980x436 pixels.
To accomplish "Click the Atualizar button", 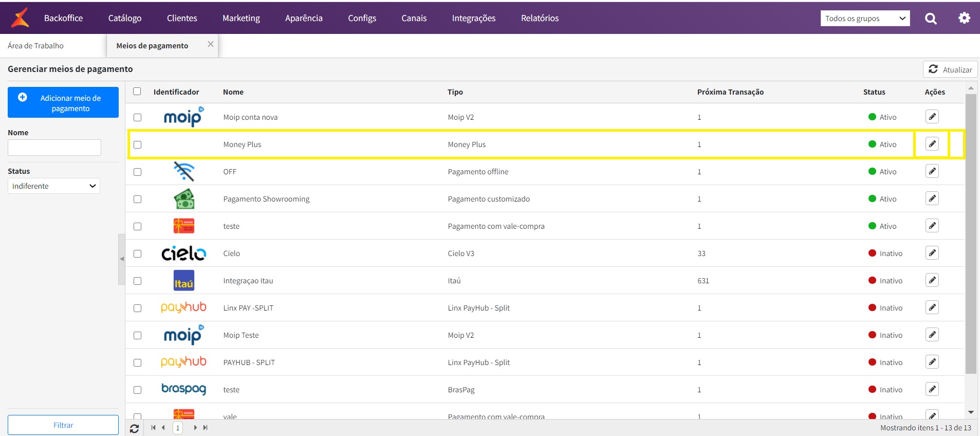I will 950,69.
